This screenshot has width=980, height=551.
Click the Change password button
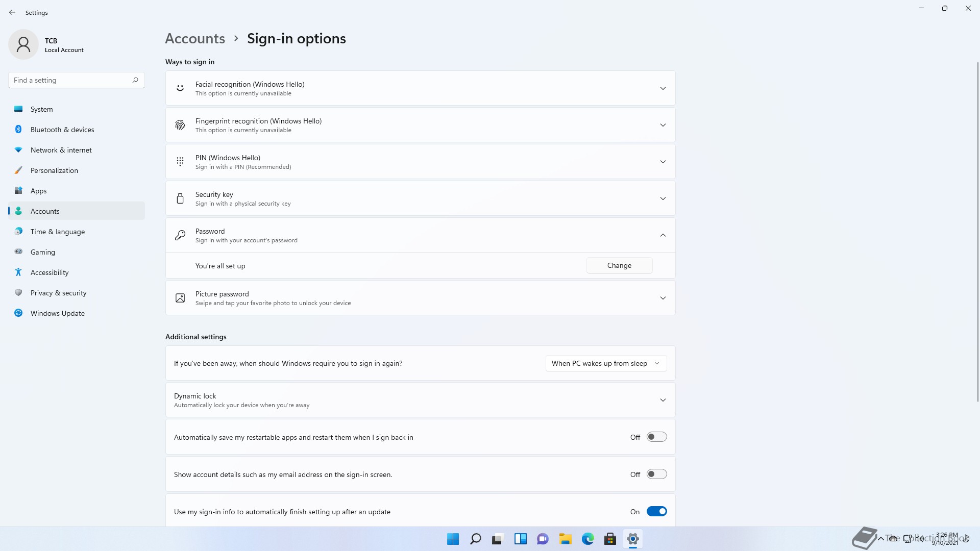coord(619,265)
